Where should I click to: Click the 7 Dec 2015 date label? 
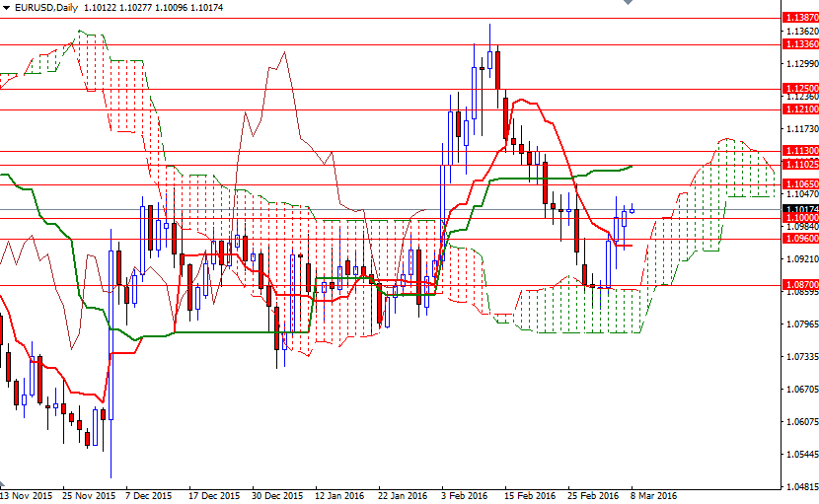[148, 496]
